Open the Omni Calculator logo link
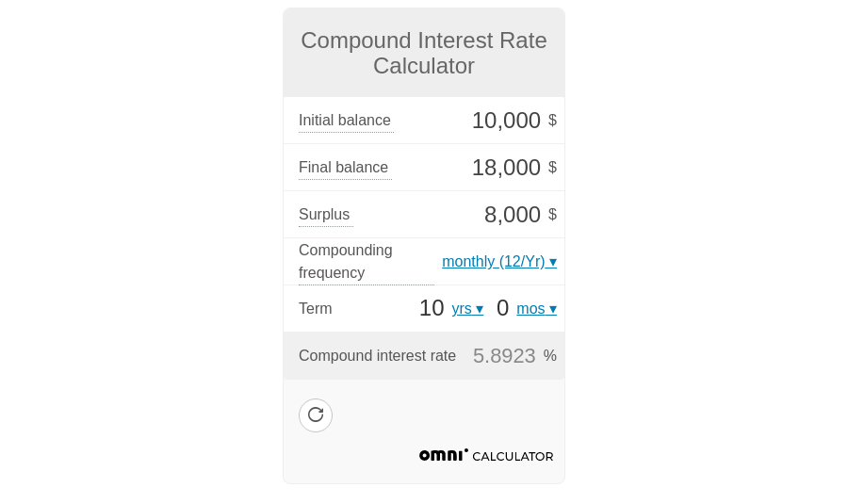 tap(486, 456)
